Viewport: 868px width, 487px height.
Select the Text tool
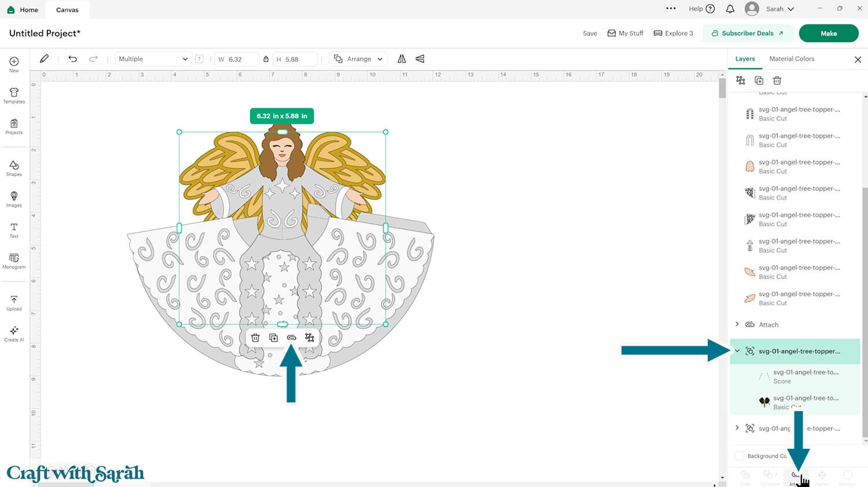[x=14, y=230]
